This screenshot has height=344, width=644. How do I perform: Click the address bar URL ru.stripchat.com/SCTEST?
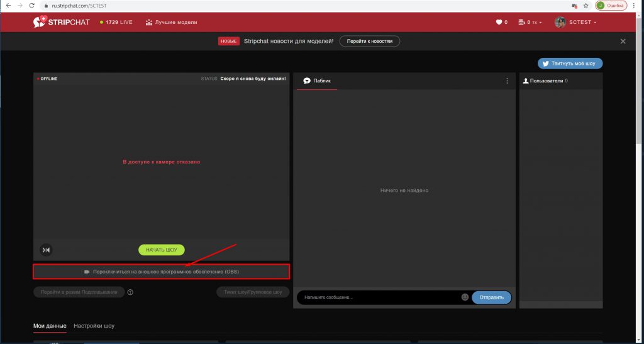(x=79, y=6)
